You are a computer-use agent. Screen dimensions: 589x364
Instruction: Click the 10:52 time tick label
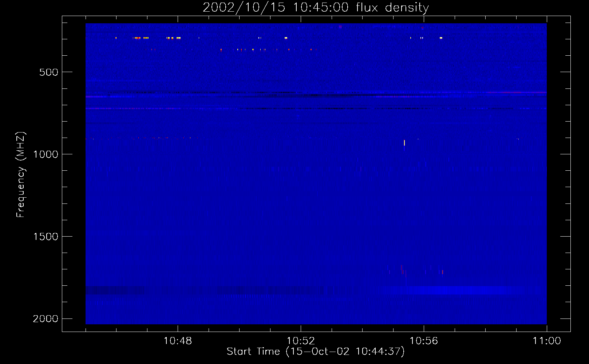tap(301, 341)
